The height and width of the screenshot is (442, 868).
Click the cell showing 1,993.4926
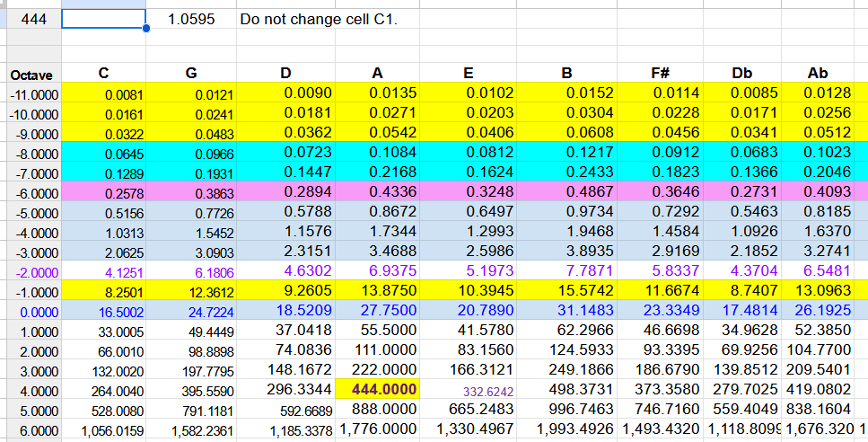pyautogui.click(x=567, y=429)
